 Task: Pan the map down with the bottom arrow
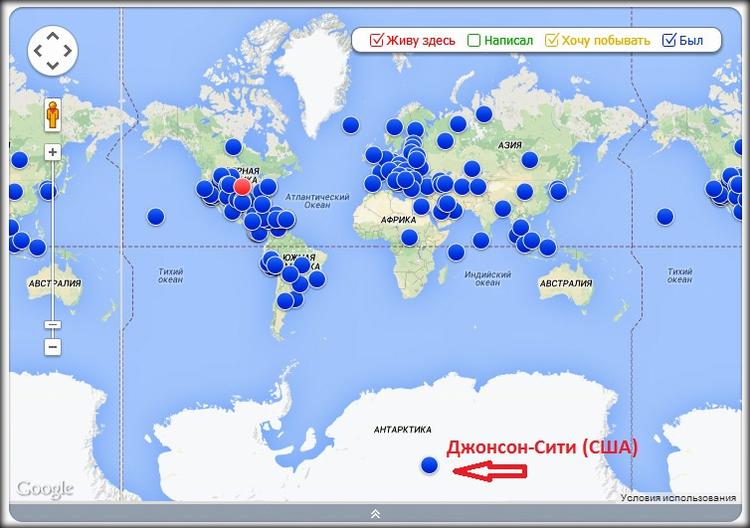(x=52, y=67)
